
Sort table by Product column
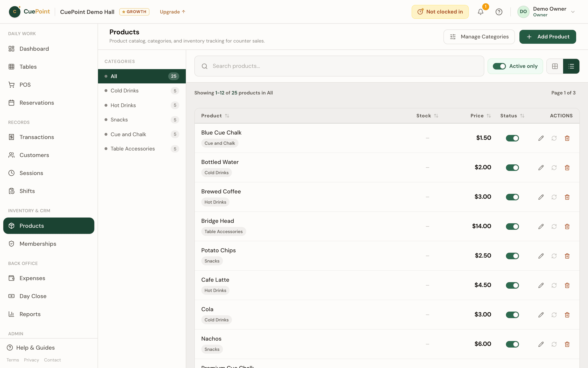click(x=215, y=116)
